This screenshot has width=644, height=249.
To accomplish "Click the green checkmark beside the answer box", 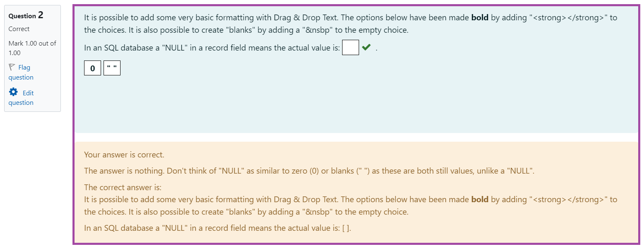I will tap(365, 47).
